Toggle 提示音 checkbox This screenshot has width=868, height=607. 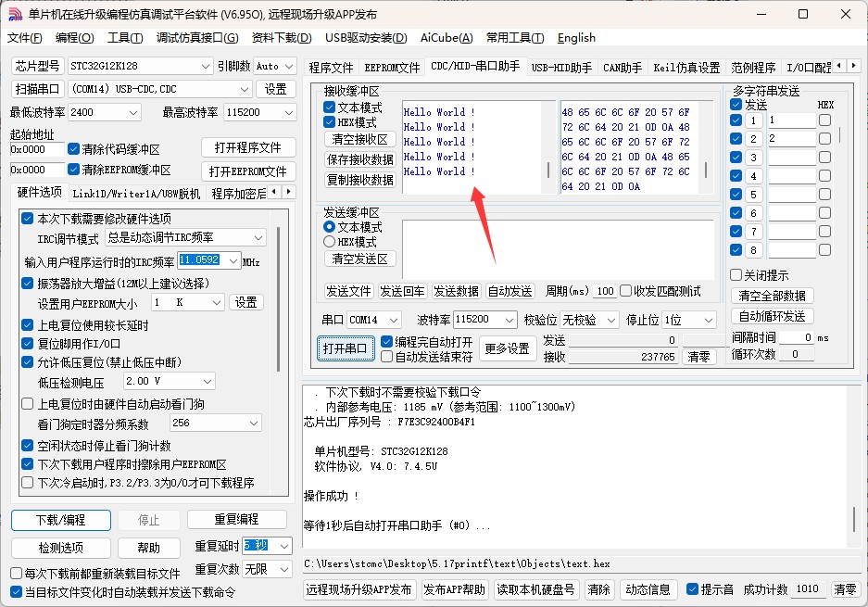pos(693,589)
